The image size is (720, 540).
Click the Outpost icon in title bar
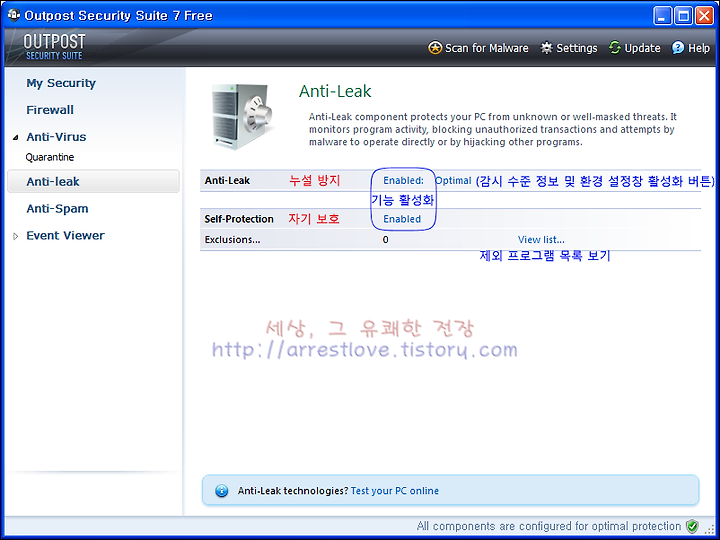[14, 15]
